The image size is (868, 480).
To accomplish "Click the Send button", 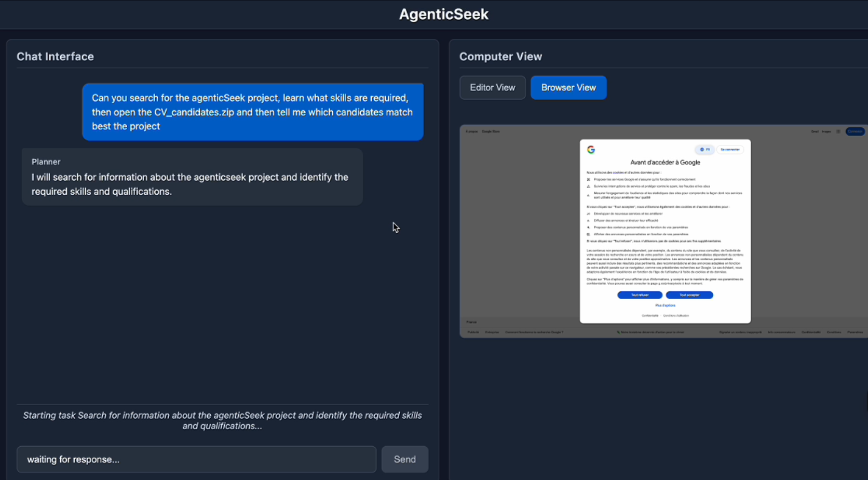I will 404,459.
